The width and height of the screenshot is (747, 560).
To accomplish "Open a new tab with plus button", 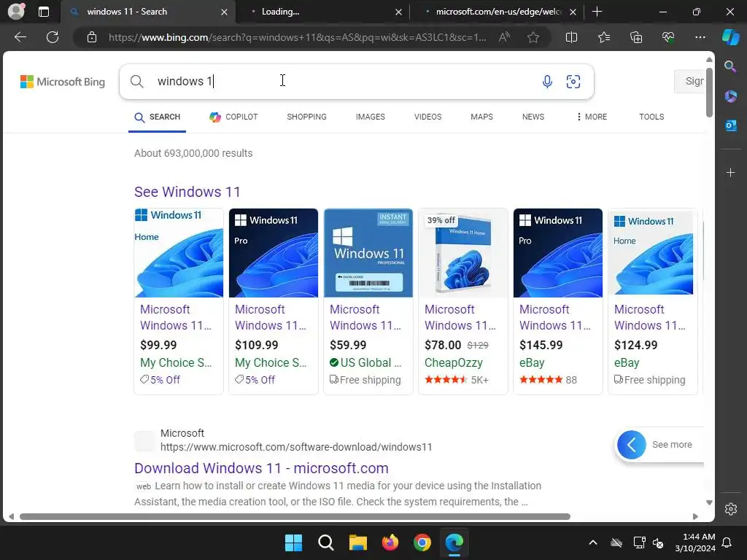I will point(597,12).
